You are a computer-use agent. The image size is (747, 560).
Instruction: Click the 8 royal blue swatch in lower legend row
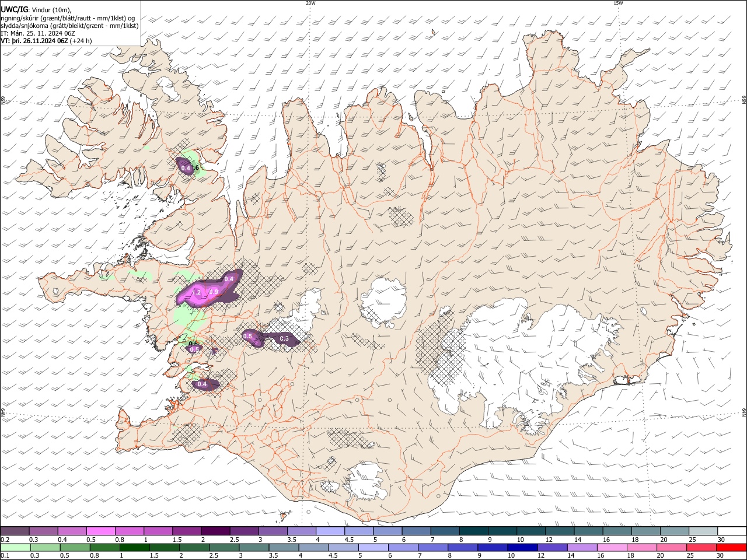point(463,547)
